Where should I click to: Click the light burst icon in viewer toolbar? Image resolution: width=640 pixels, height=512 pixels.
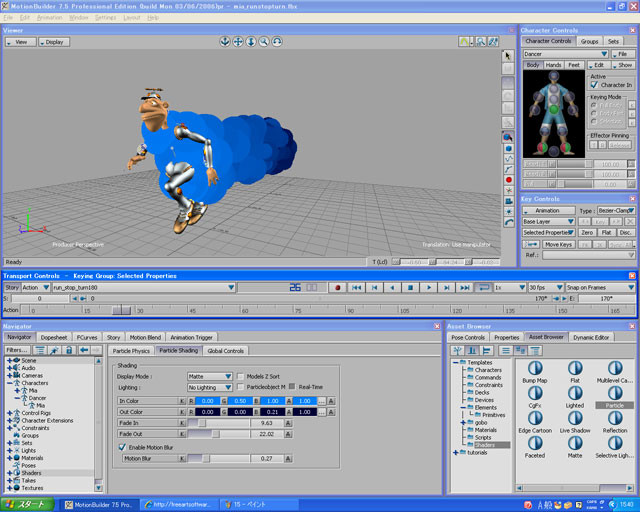pyautogui.click(x=508, y=211)
